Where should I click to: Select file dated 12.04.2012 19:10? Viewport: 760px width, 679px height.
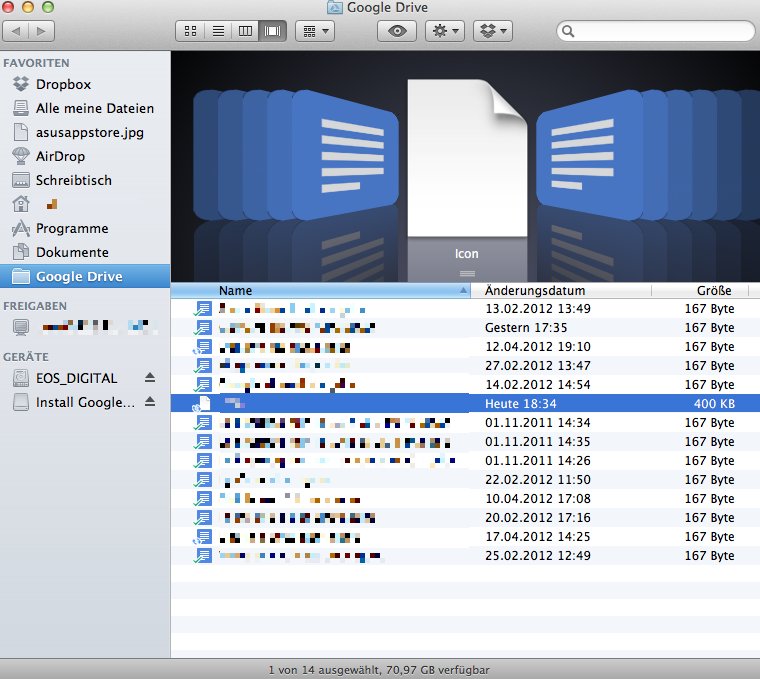(465, 347)
